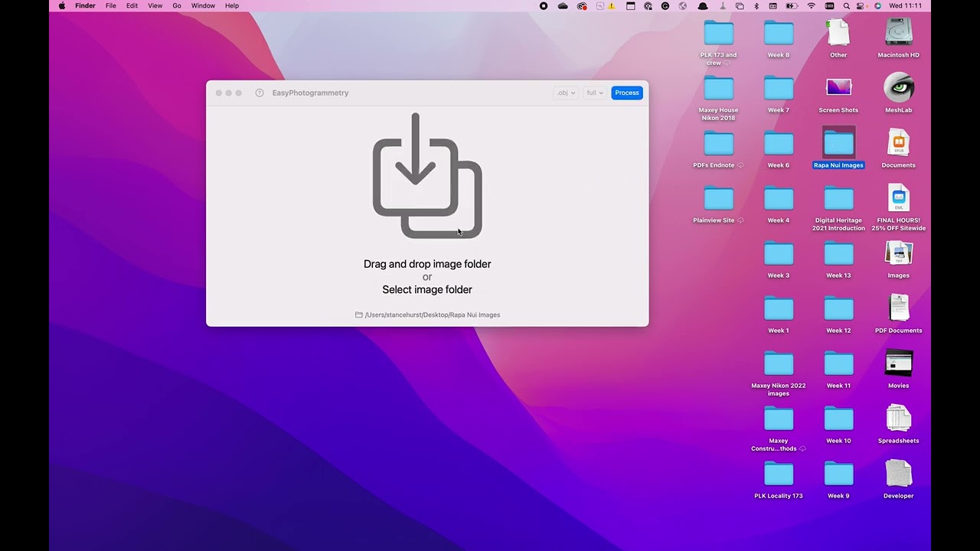Screen dimensions: 980x551
Task: Select the Week 7 folder
Action: 779,88
